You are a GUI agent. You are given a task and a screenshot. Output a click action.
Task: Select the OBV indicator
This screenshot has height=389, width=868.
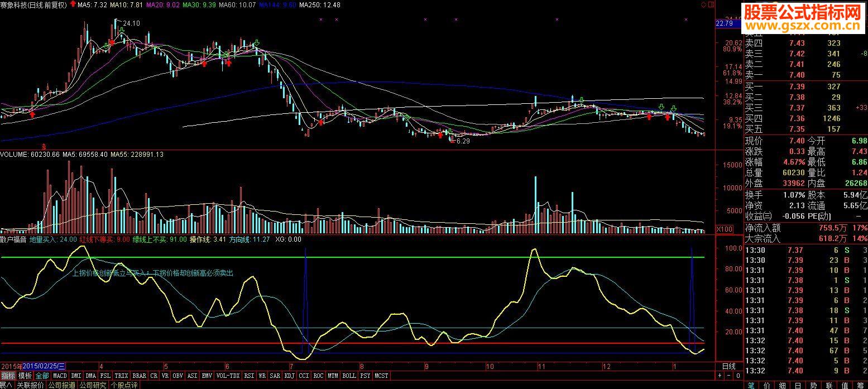[178, 376]
